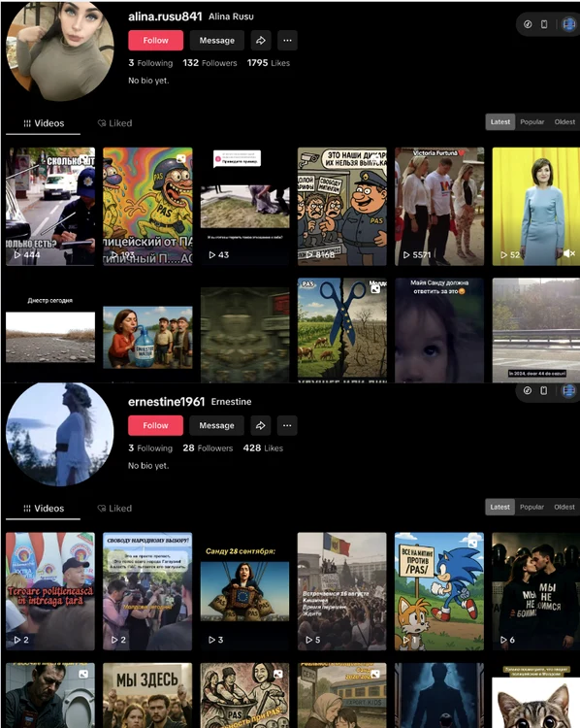Open Liked tab on ernestine1961 profile
Viewport: 580px width, 728px height.
pos(114,509)
